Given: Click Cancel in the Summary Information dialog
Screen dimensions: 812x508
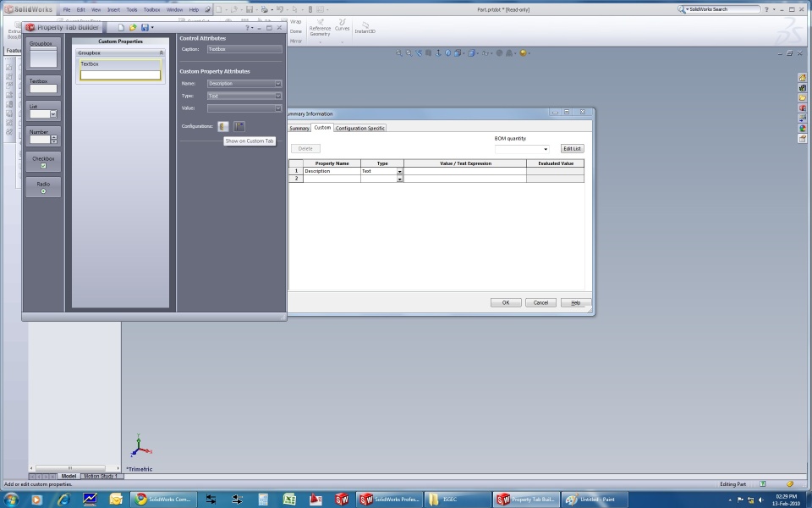Looking at the screenshot, I should tap(540, 303).
